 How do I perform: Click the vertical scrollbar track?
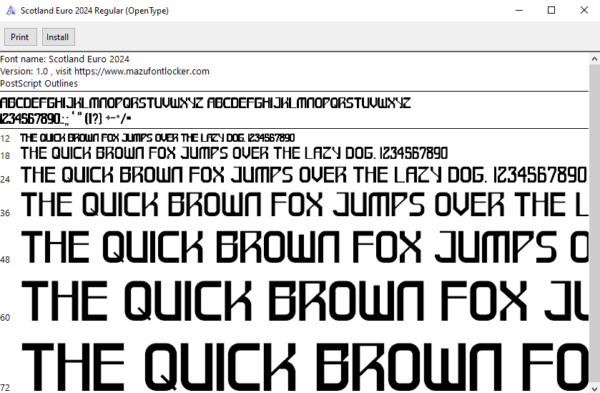click(x=594, y=223)
